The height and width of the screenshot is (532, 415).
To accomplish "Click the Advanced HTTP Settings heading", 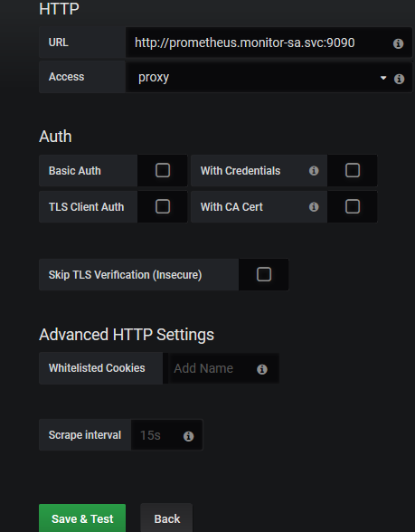I will [x=127, y=335].
